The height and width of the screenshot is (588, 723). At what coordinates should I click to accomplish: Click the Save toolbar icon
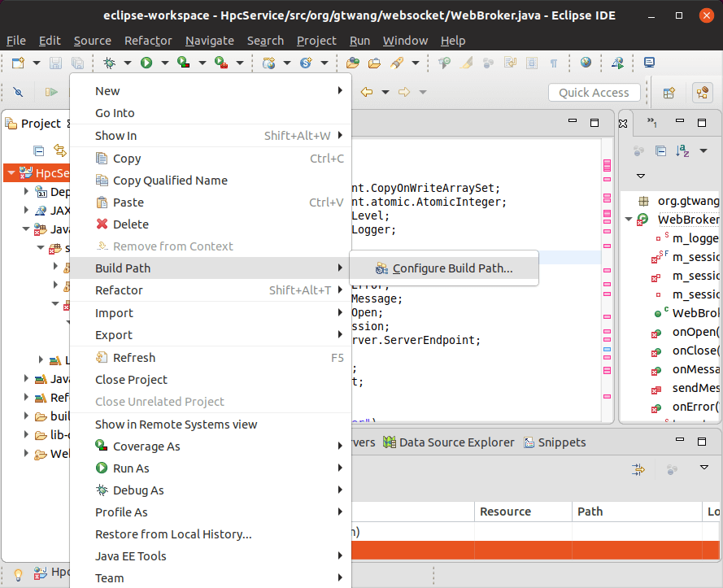(x=55, y=63)
